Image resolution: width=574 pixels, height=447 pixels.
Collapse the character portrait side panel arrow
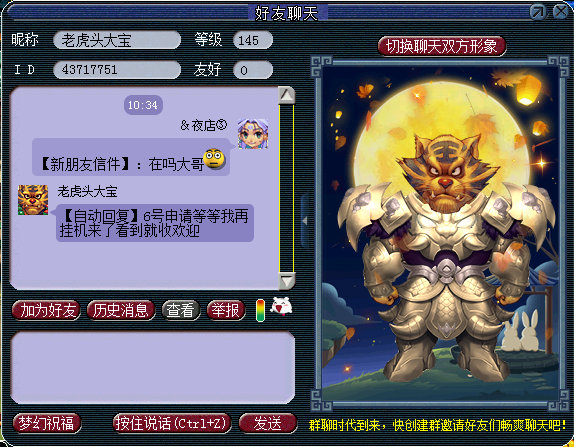tap(305, 221)
